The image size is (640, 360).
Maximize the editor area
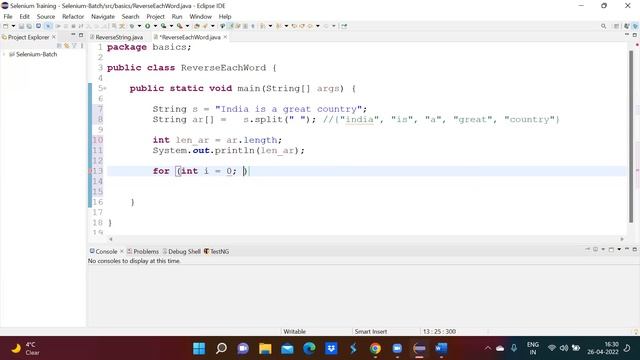pos(635,35)
